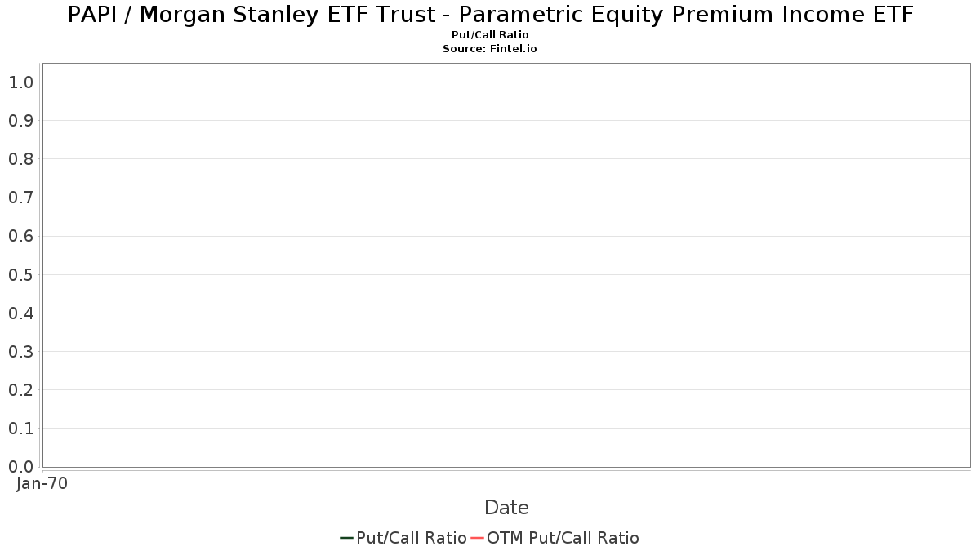Open the Source: Fintel.io label
Image resolution: width=980 pixels, height=551 pixels.
pyautogui.click(x=490, y=49)
